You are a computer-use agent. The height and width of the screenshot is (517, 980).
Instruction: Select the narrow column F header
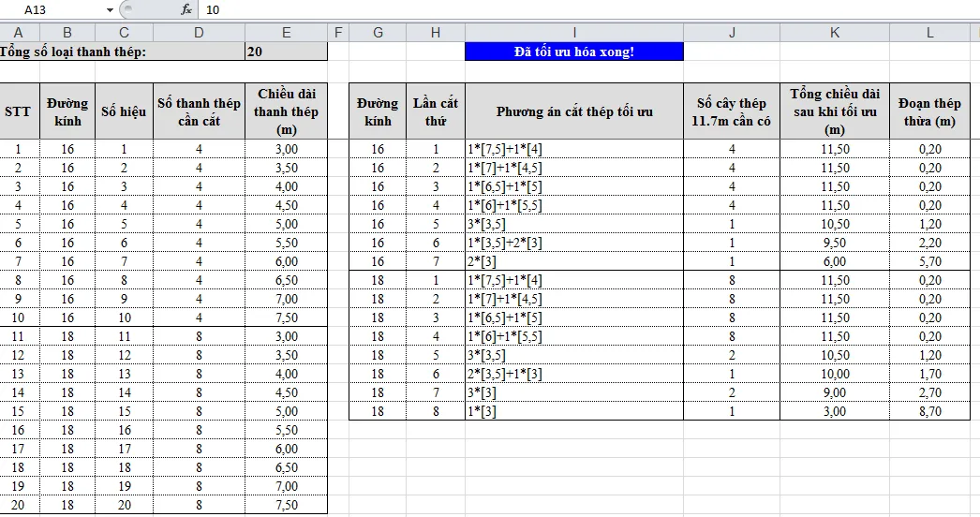click(338, 33)
